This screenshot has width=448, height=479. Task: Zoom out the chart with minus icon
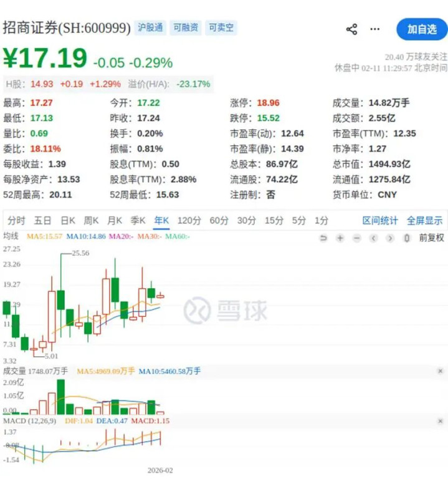[x=357, y=238]
